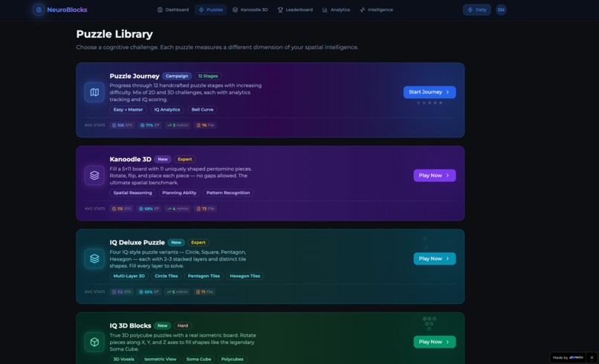Image resolution: width=599 pixels, height=364 pixels.
Task: Close the Made by badge
Action: click(x=592, y=357)
